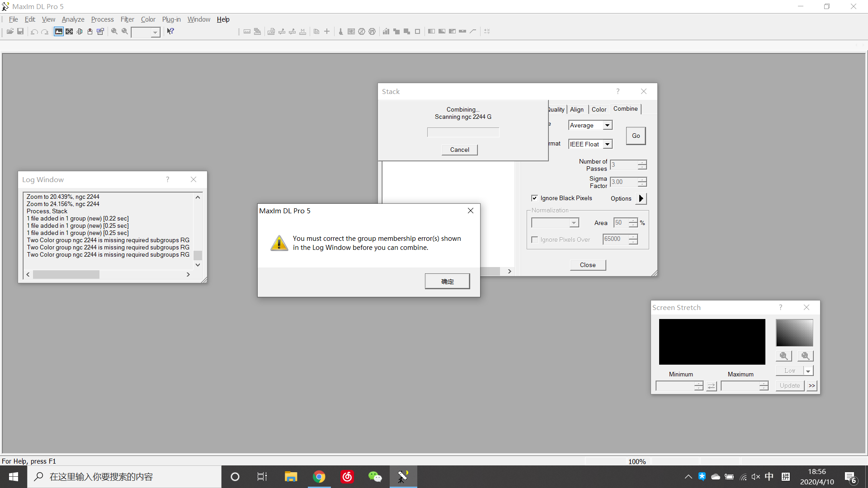Click the zoom out icon in Screen Stretch
Viewport: 868px width, 488px height.
[805, 356]
